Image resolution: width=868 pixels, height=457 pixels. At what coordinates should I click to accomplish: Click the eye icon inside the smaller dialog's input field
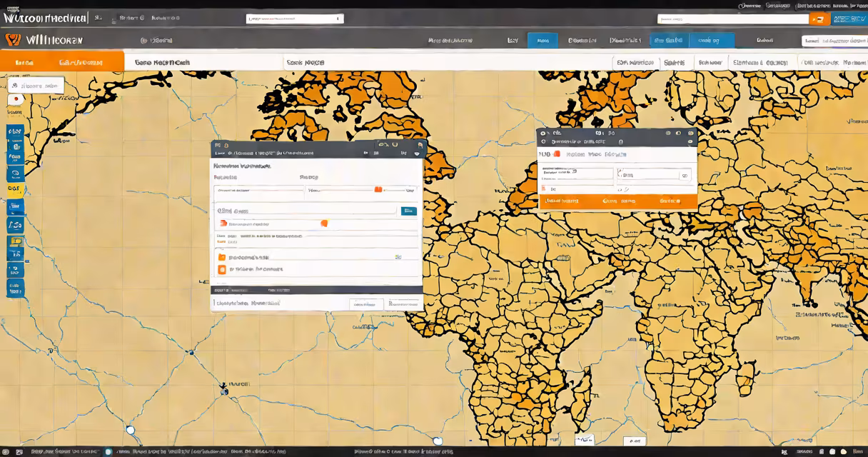(x=685, y=175)
